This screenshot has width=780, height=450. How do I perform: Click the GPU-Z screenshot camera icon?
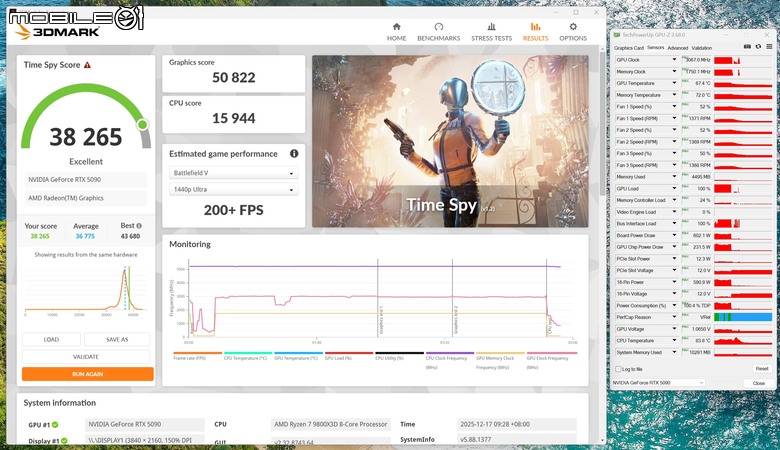coord(747,47)
